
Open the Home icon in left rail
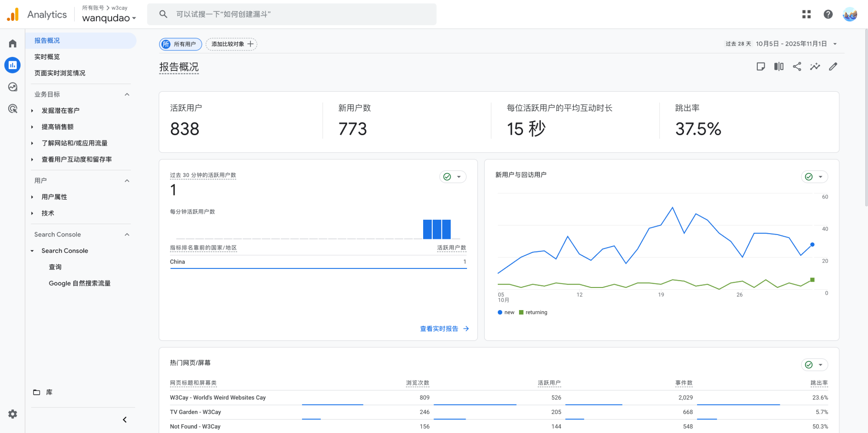click(x=13, y=43)
